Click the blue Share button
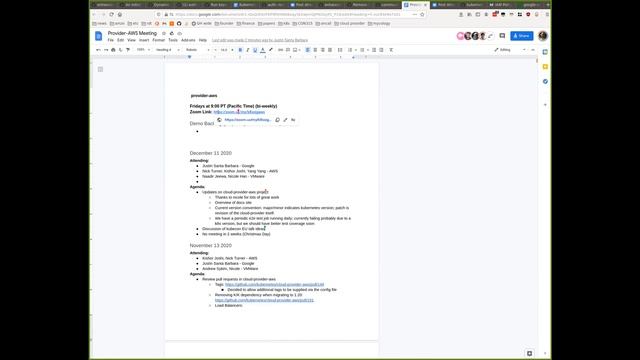Screen dimensions: 640x360 pyautogui.click(x=522, y=36)
